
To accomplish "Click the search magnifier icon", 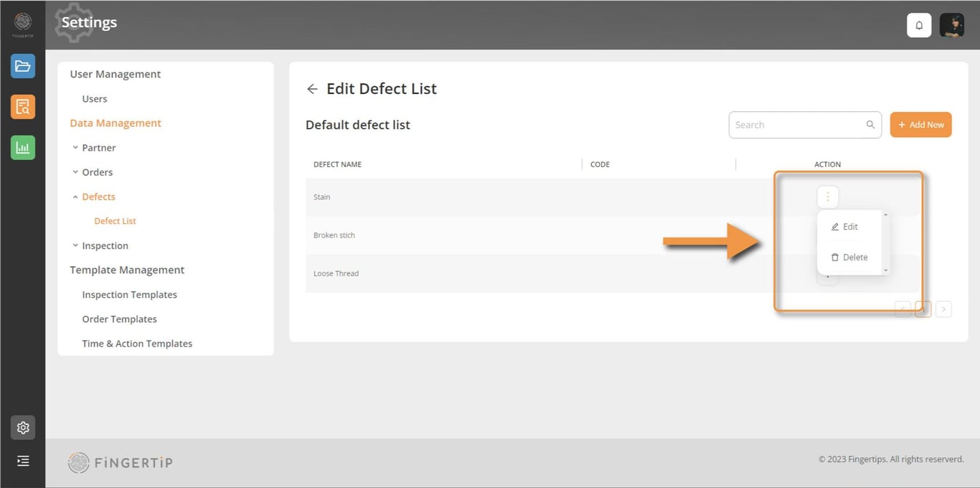I will (x=870, y=125).
